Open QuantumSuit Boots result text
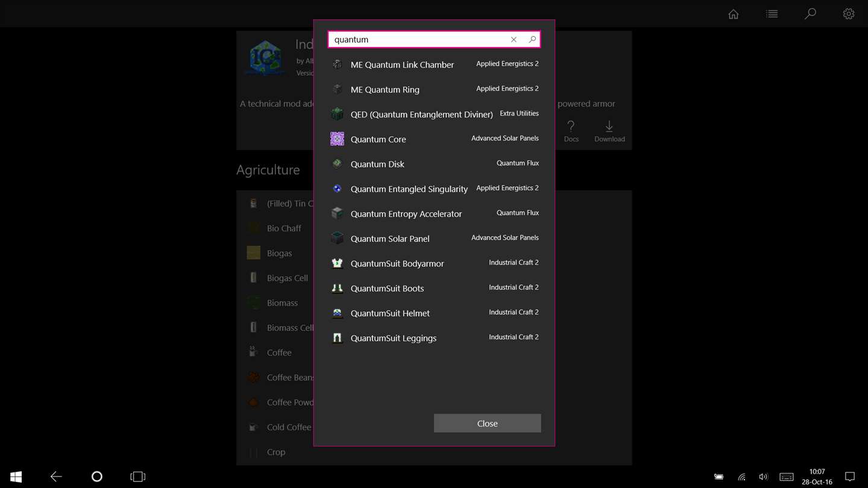868x488 pixels. pyautogui.click(x=387, y=288)
